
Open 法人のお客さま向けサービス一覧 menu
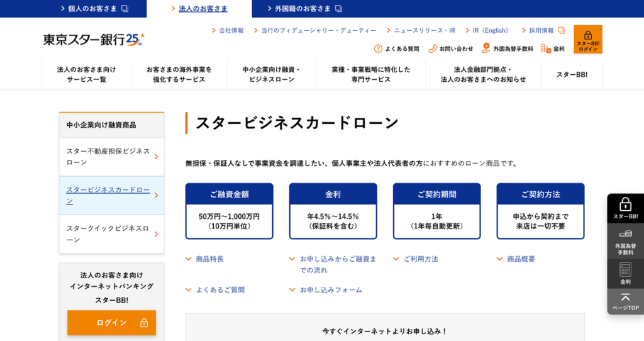(x=86, y=74)
